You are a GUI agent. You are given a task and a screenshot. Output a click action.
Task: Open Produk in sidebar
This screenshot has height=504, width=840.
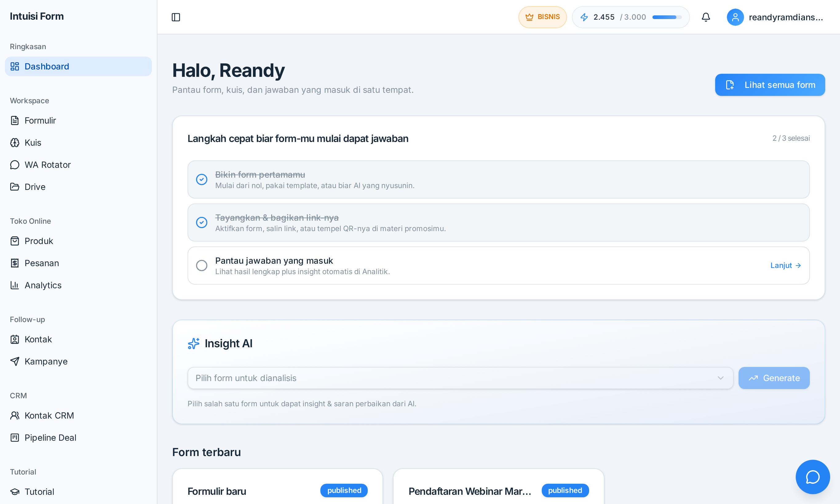78,241
